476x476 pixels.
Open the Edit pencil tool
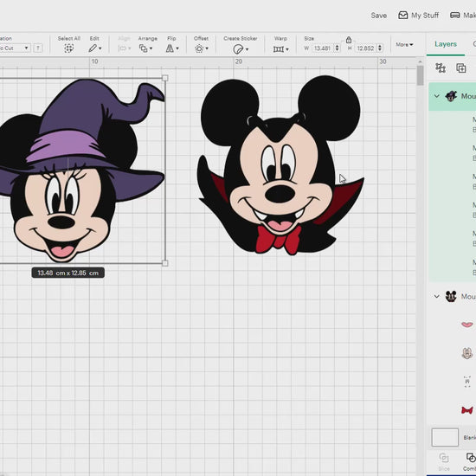[93, 48]
